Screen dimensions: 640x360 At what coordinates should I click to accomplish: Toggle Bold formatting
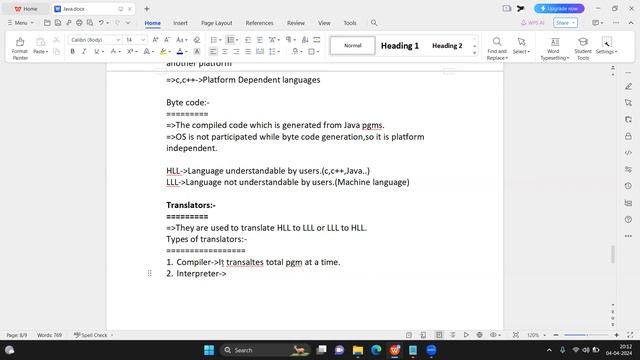[73, 51]
